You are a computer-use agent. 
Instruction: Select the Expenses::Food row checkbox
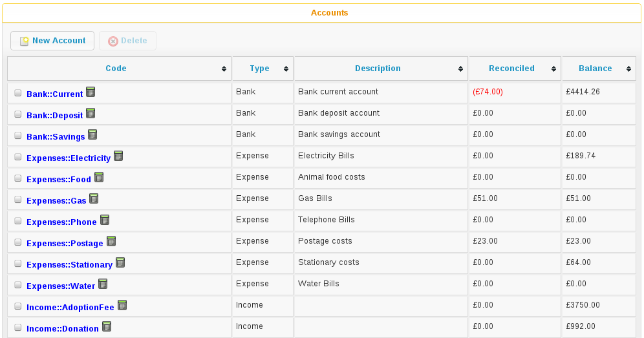coord(18,179)
